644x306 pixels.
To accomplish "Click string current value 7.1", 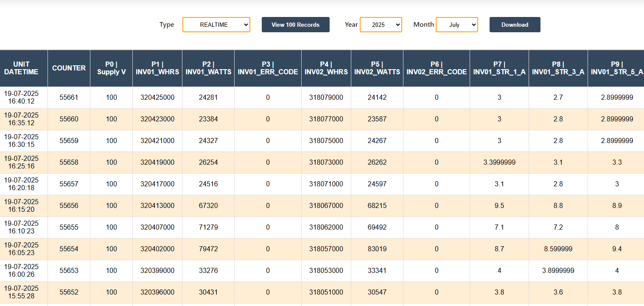I will tap(499, 227).
